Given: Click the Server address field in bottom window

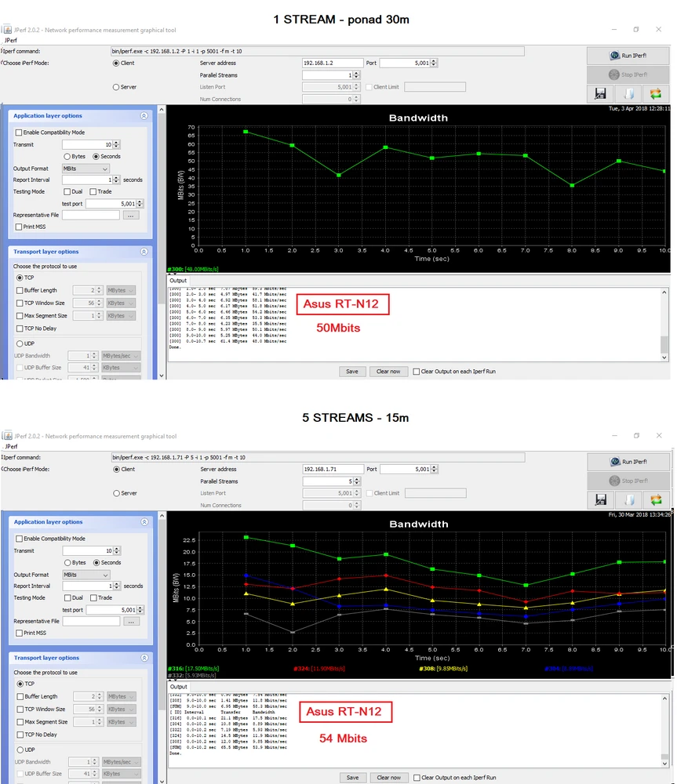Looking at the screenshot, I should (333, 469).
